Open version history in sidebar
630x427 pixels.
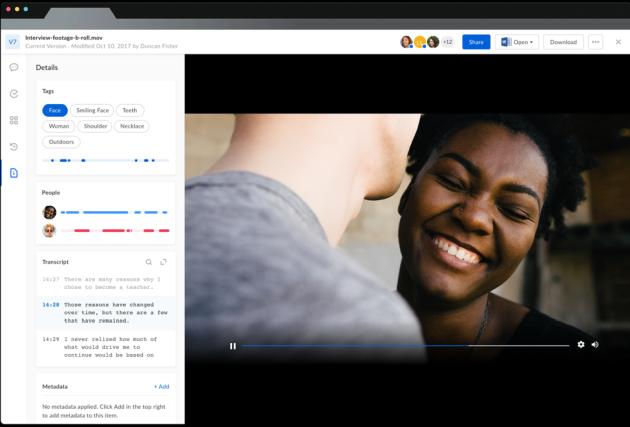click(13, 147)
